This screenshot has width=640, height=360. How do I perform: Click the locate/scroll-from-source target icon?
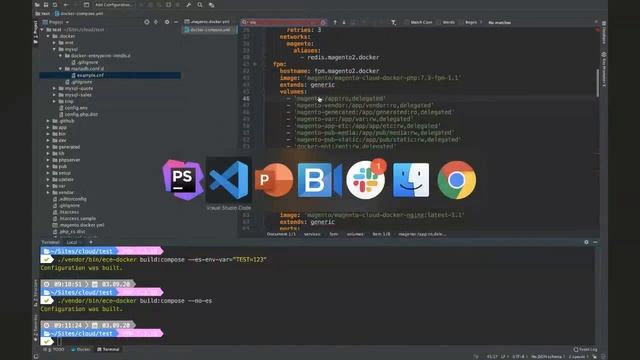[147, 22]
